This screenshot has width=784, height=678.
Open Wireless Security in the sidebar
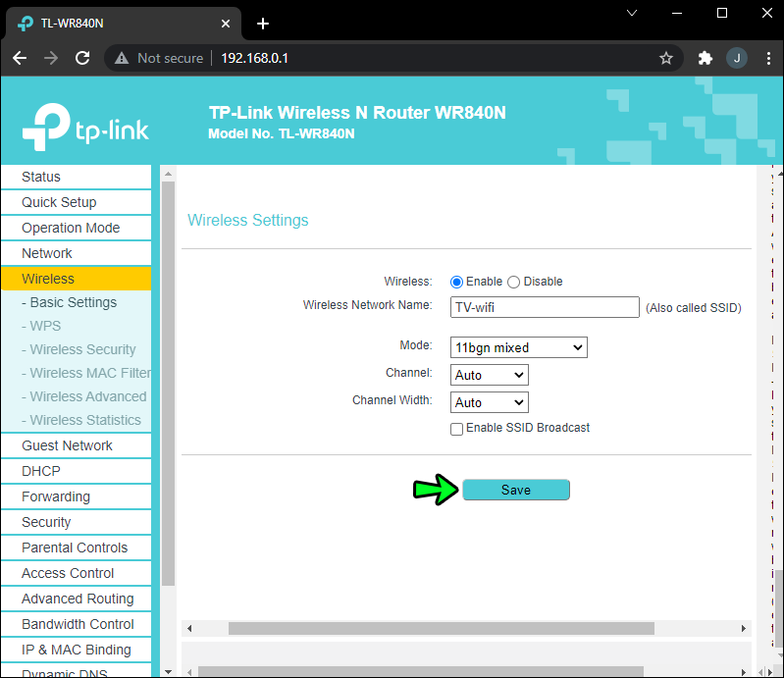click(x=82, y=349)
